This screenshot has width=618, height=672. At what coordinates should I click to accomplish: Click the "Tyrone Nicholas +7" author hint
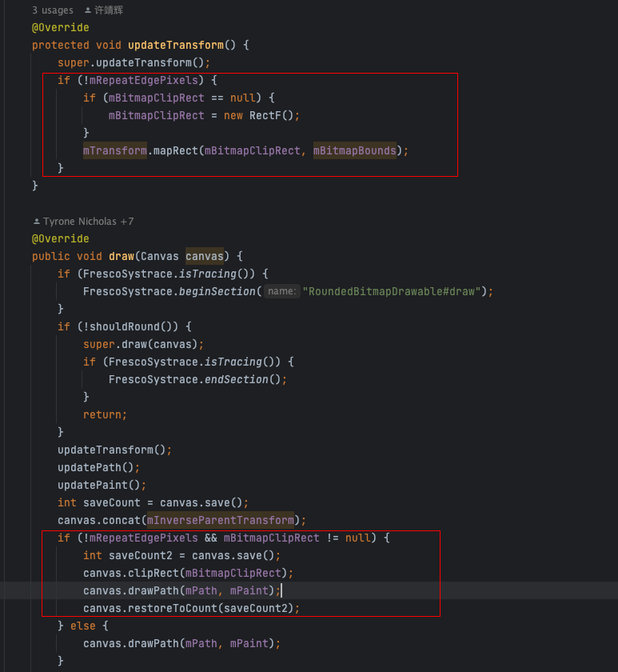click(x=88, y=222)
